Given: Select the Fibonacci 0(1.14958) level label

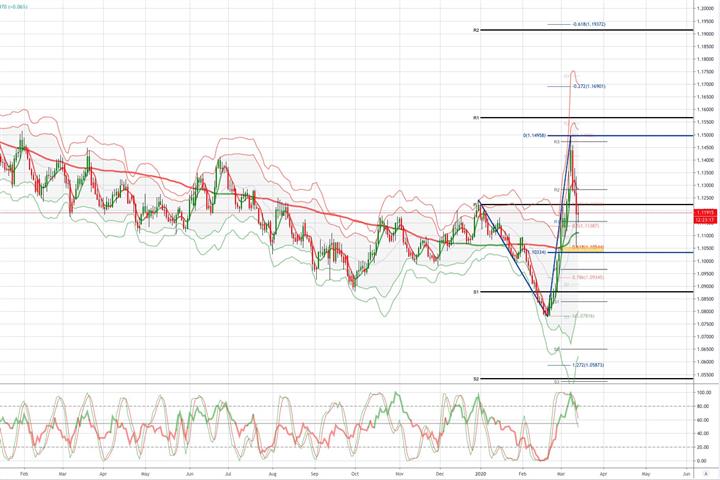Looking at the screenshot, I should pos(534,136).
